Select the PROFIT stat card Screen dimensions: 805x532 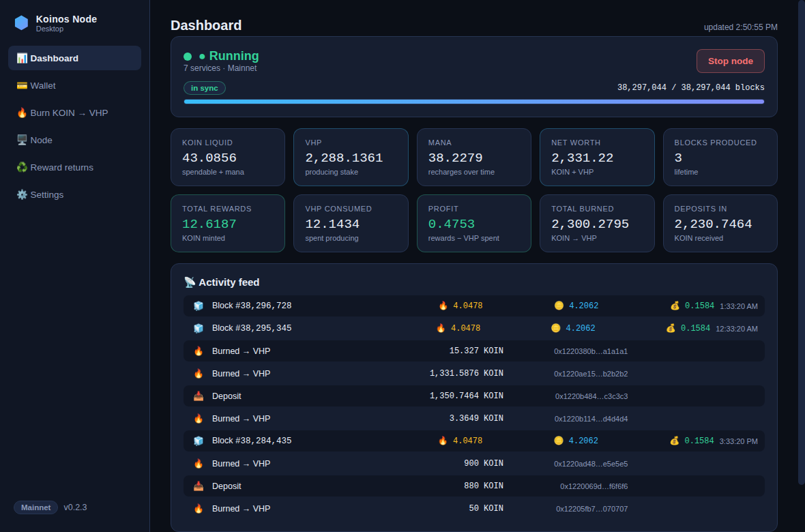tap(474, 224)
